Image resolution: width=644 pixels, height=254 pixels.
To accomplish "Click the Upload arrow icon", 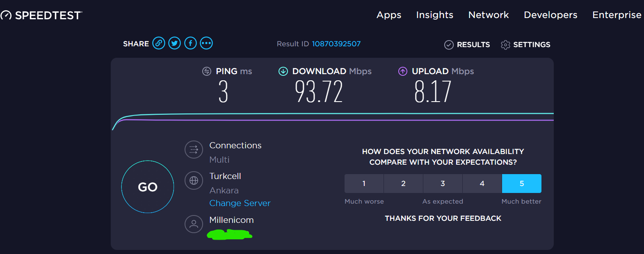I will coord(403,71).
